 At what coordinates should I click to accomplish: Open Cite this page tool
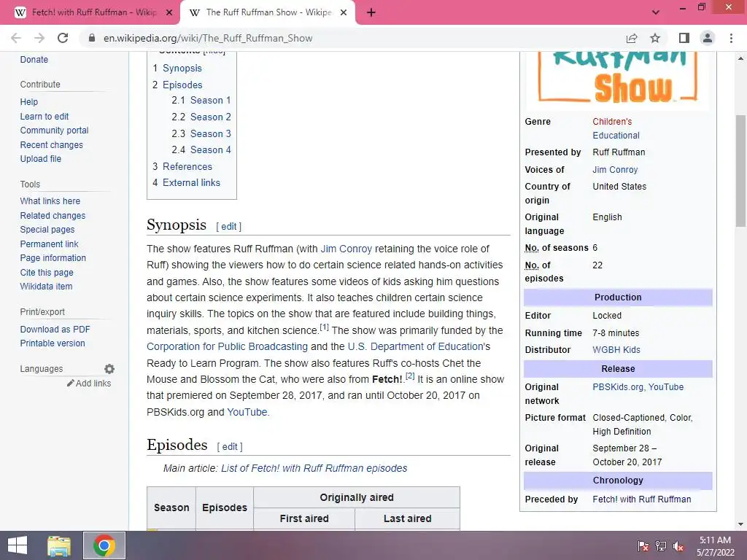(x=47, y=273)
